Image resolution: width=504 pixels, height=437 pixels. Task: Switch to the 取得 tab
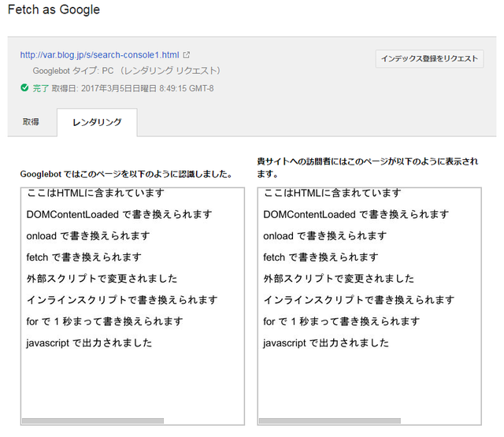point(31,122)
